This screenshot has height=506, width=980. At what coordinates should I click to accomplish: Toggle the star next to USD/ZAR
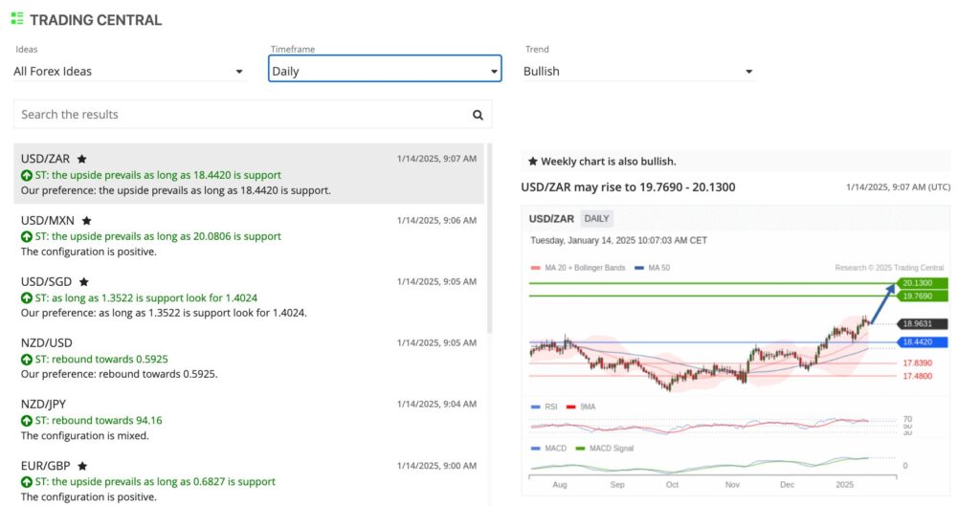tap(82, 159)
